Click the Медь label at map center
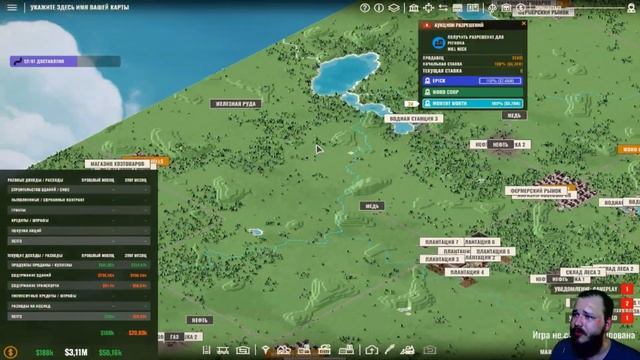Screen dimensions: 640x360 click(372, 206)
